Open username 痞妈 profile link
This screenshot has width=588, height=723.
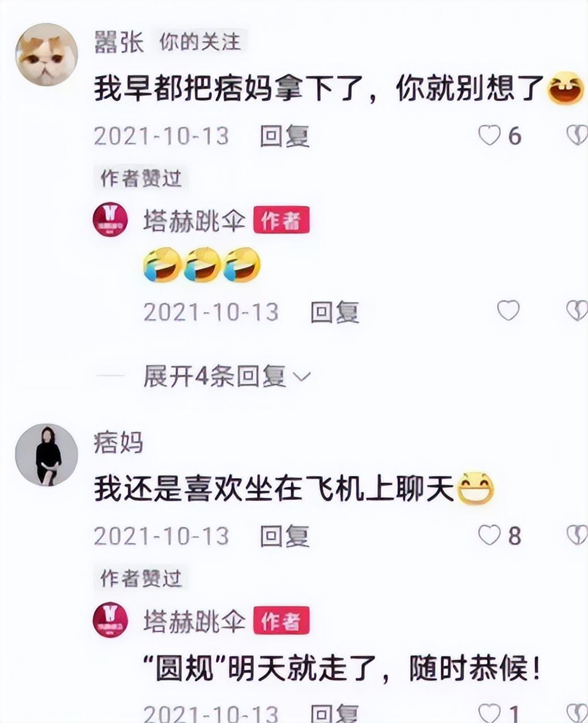coord(119,442)
